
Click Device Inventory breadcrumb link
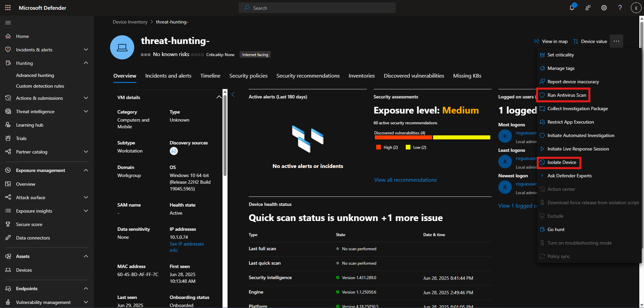pos(130,22)
